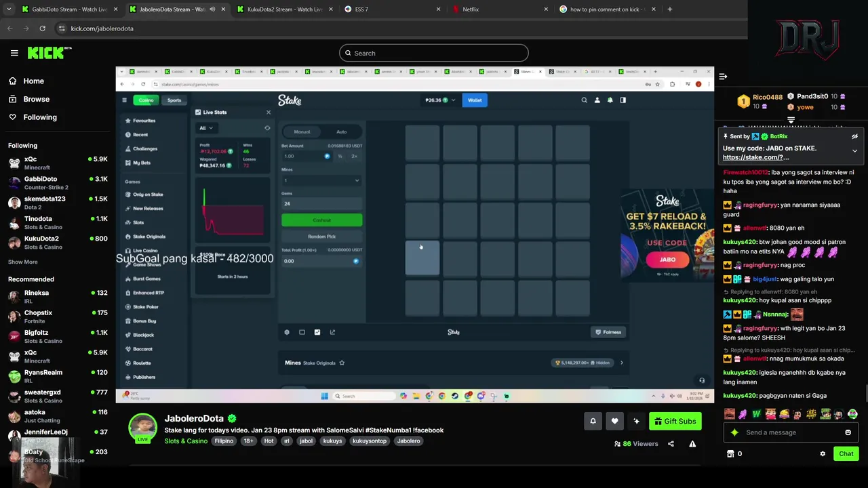Open GabbiDoto channel in sidebar
This screenshot has width=868, height=488.
(58, 182)
